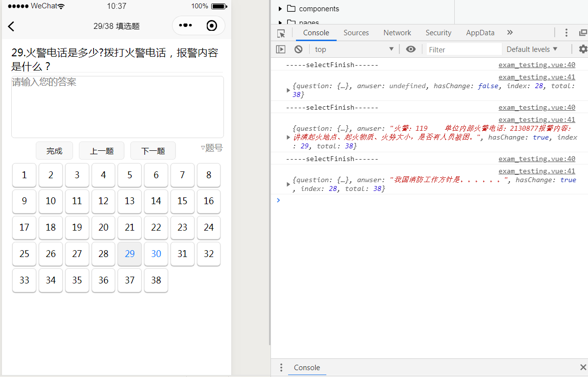The image size is (588, 377).
Task: Close mini program with the circle target icon
Action: pyautogui.click(x=212, y=26)
